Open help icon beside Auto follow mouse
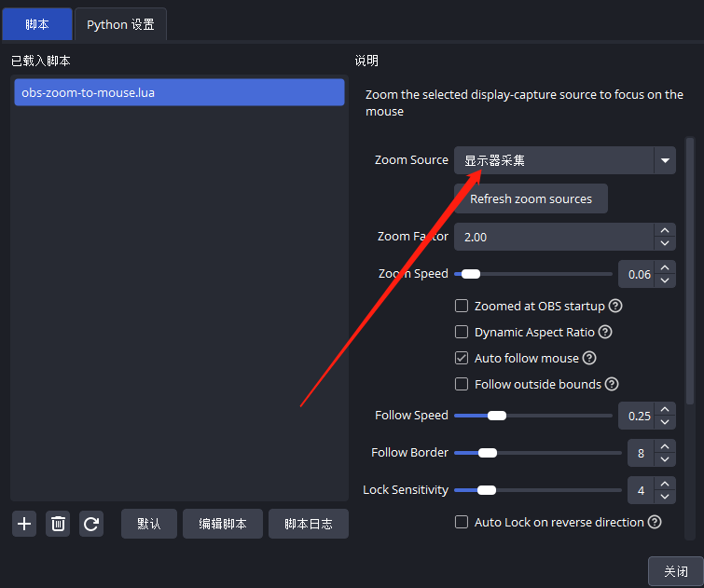This screenshot has height=588, width=704. pos(589,358)
